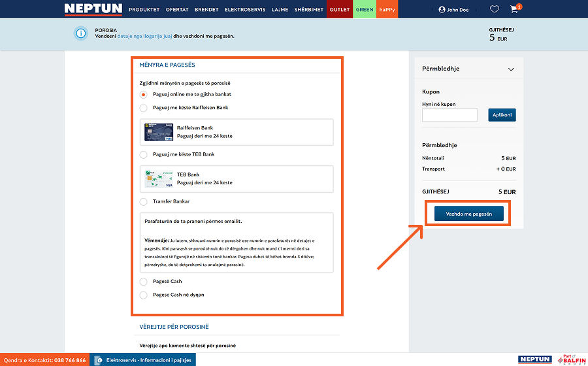This screenshot has height=366, width=588.
Task: Select Paguaj online me te gjitha bankat
Action: 144,95
